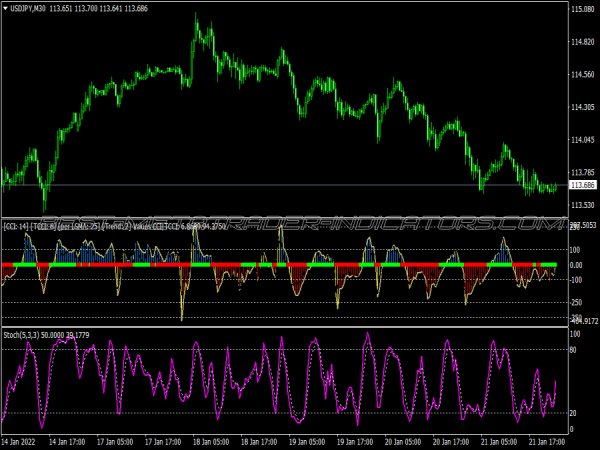600x450 pixels.
Task: Click the 21 Jan 05:00 time label
Action: (x=499, y=442)
